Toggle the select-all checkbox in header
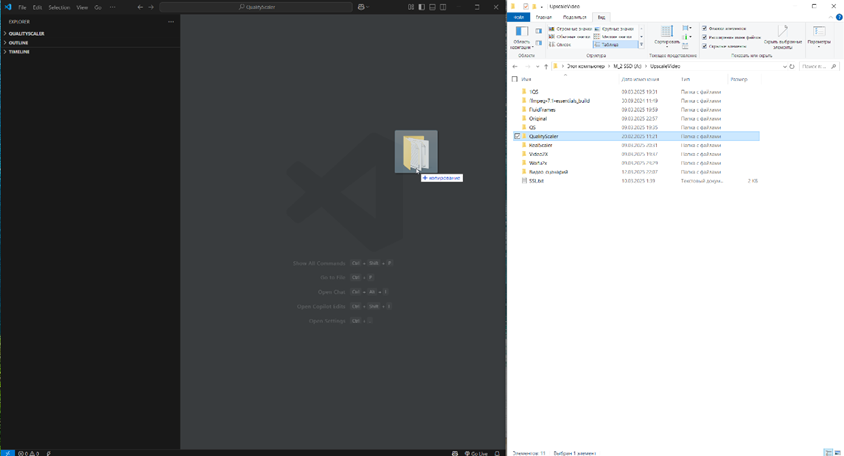The image size is (844, 456). click(515, 79)
